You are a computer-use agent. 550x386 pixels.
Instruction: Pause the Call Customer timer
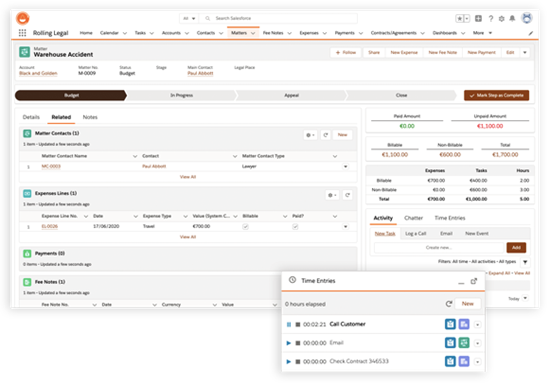(x=289, y=325)
